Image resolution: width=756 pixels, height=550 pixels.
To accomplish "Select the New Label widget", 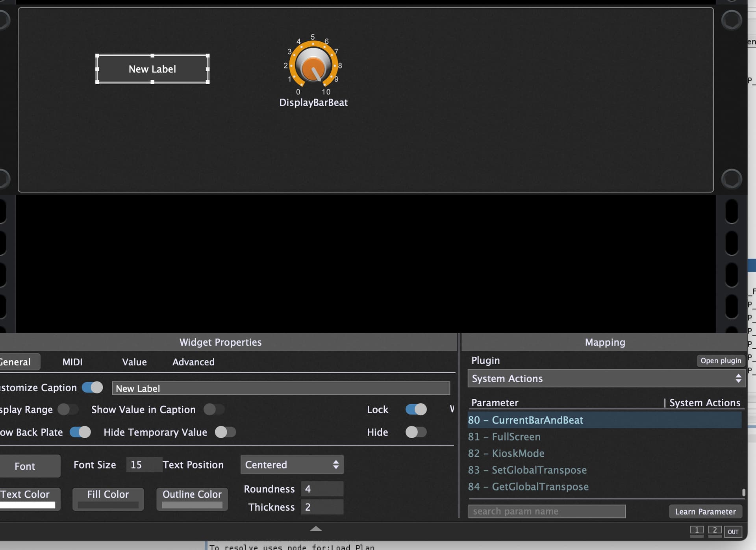I will tap(152, 69).
